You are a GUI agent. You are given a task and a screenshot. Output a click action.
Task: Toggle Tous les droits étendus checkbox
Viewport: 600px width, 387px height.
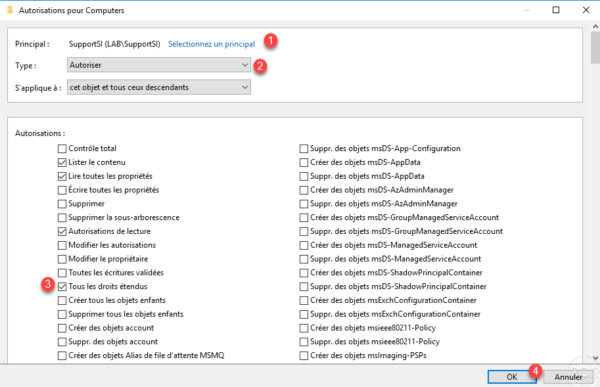(62, 286)
